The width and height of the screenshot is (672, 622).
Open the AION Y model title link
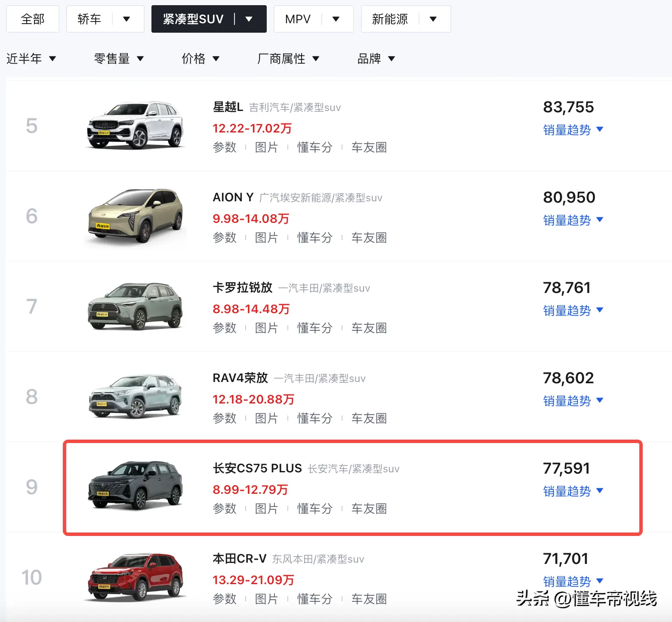233,197
